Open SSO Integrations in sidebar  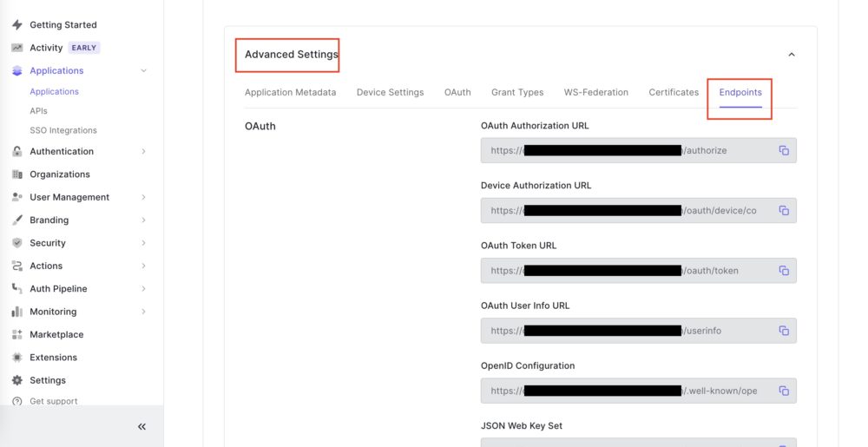pos(63,130)
